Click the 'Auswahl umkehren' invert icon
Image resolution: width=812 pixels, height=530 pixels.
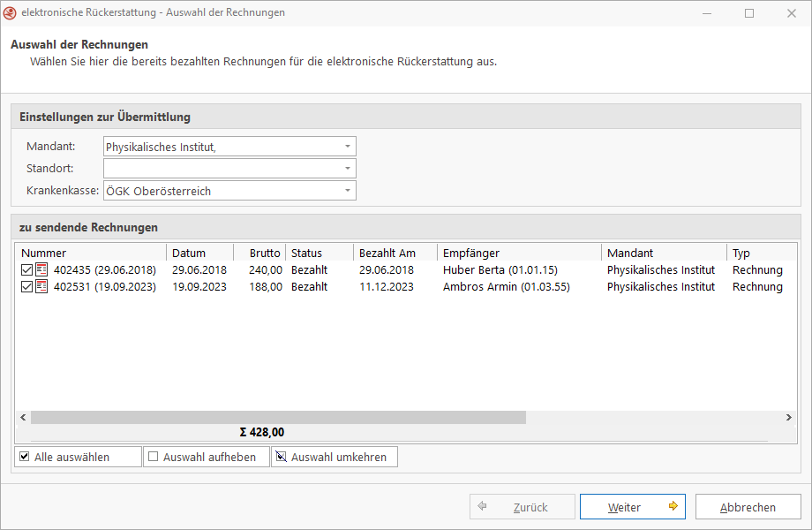pyautogui.click(x=282, y=457)
